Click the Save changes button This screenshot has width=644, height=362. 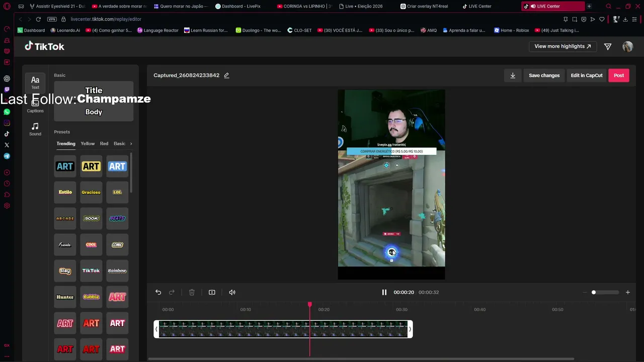tap(544, 75)
